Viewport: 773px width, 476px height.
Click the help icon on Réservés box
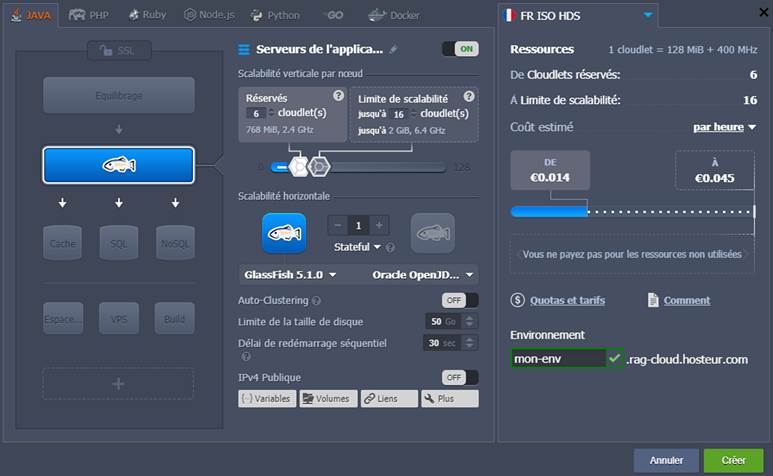(338, 96)
